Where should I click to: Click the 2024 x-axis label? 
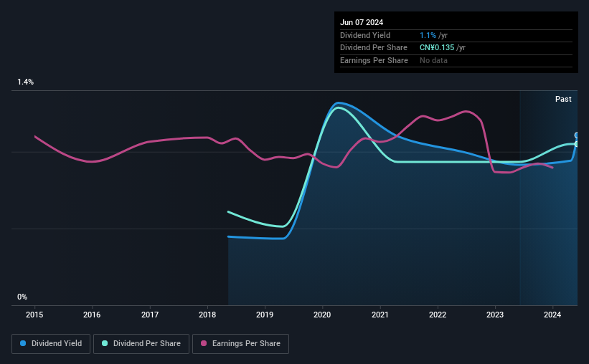552,315
